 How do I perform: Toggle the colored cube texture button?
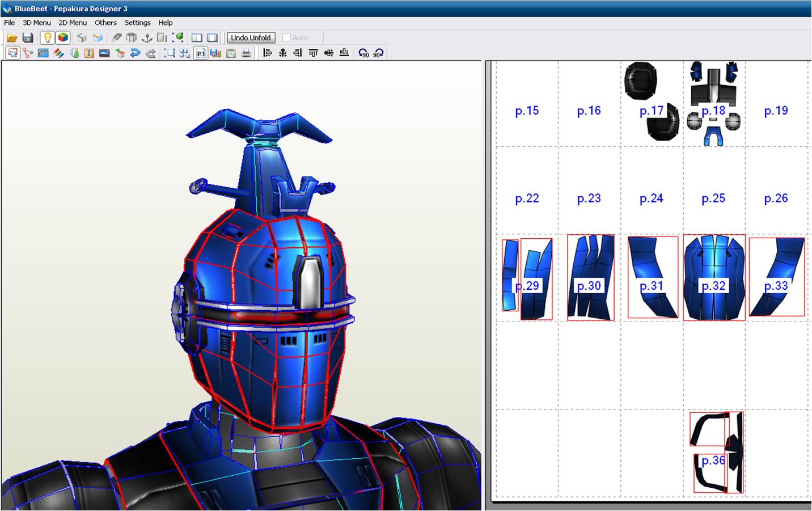point(63,38)
